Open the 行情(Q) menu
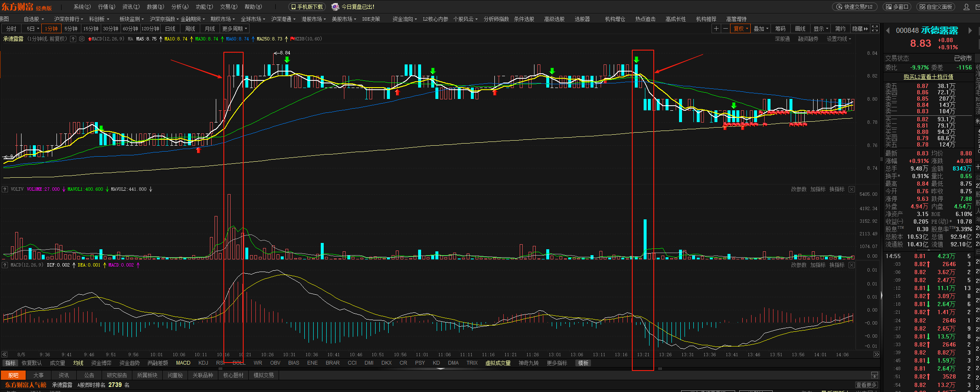The height and width of the screenshot is (392, 980). (106, 7)
